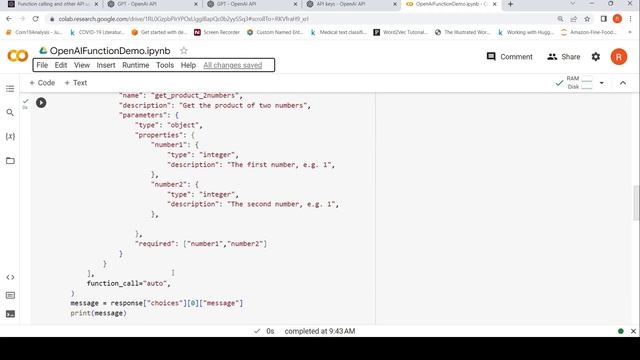The width and height of the screenshot is (640, 360).
Task: Click the completed at 9:43 AM status
Action: click(320, 331)
